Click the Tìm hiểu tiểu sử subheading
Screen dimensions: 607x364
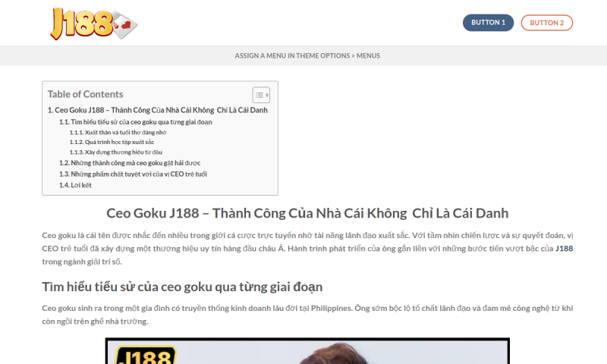[182, 287]
